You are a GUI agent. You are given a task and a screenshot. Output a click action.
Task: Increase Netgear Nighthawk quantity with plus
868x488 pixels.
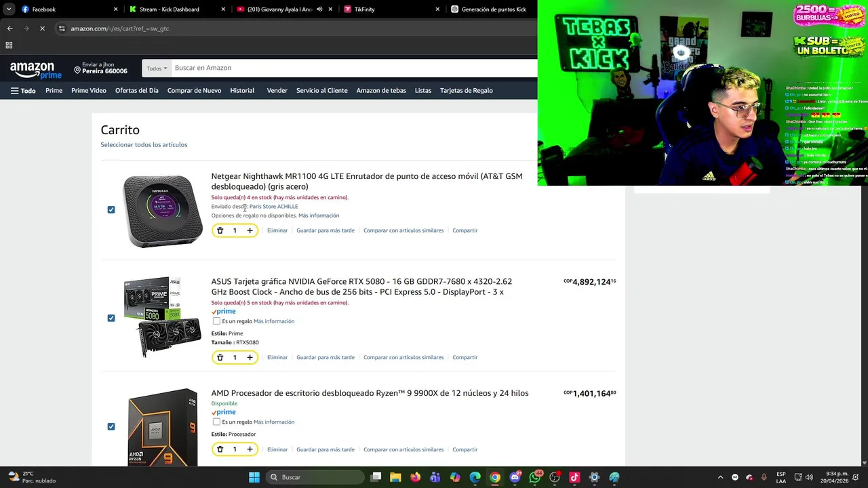[250, 230]
